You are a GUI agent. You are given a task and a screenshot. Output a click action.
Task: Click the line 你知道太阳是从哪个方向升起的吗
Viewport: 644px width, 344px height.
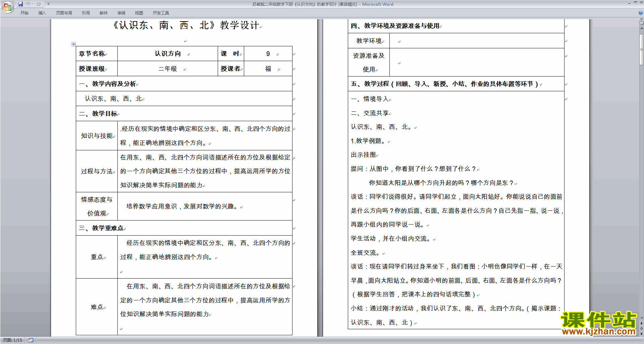441,183
